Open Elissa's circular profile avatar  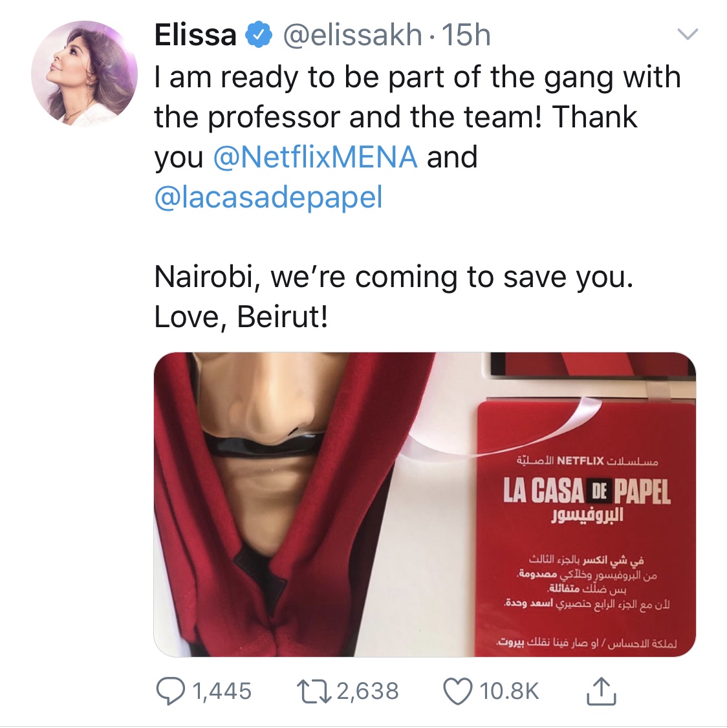click(x=84, y=74)
